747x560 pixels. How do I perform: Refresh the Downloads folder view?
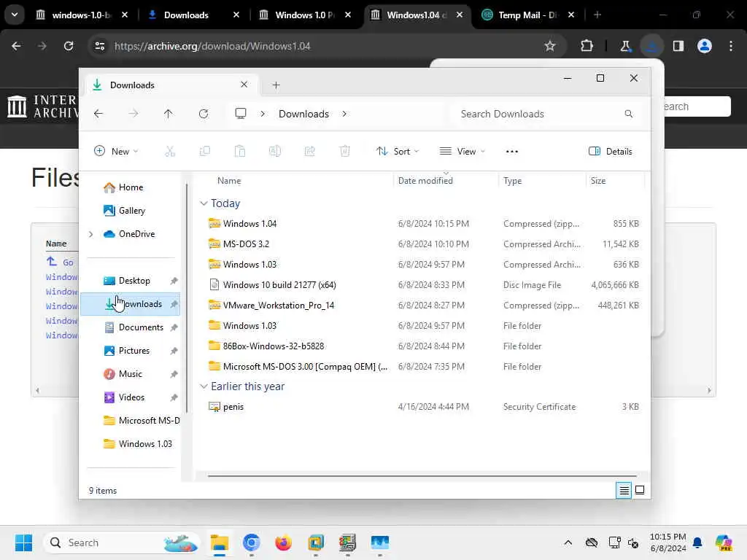204,114
